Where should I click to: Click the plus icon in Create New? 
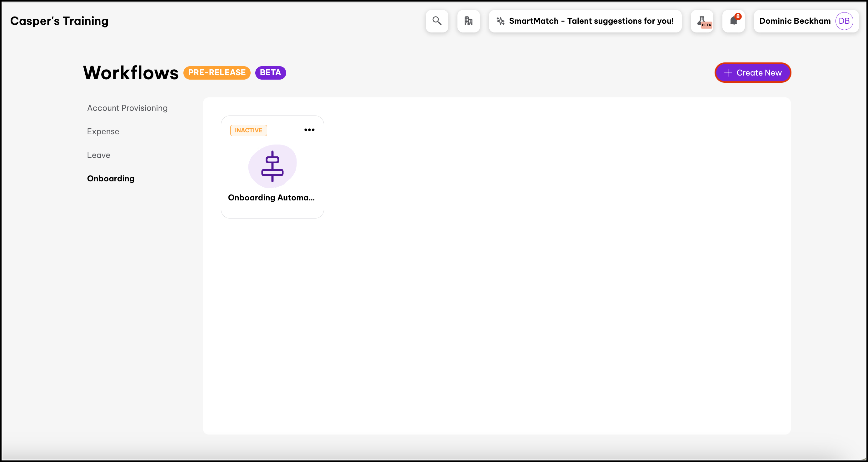728,73
